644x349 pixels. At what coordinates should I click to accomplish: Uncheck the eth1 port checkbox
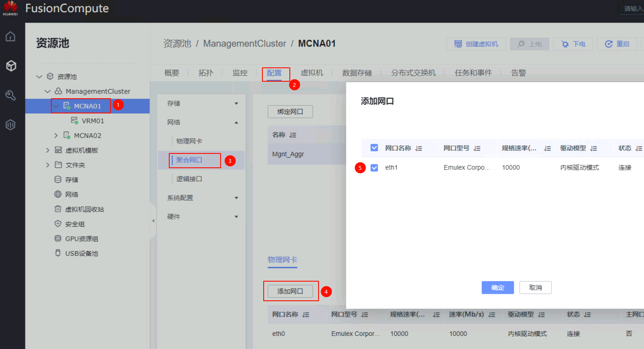[374, 168]
